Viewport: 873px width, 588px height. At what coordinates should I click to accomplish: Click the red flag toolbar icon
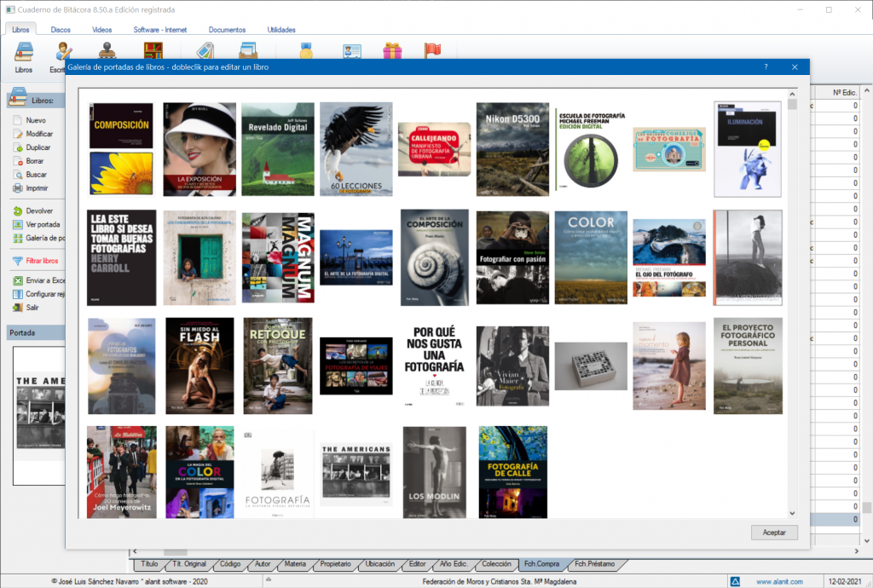point(432,50)
